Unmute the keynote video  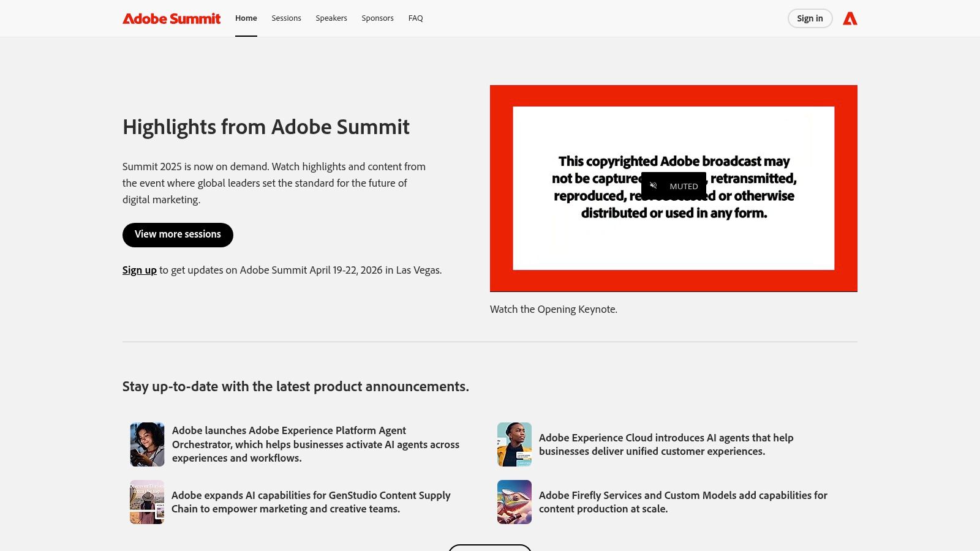(x=673, y=186)
